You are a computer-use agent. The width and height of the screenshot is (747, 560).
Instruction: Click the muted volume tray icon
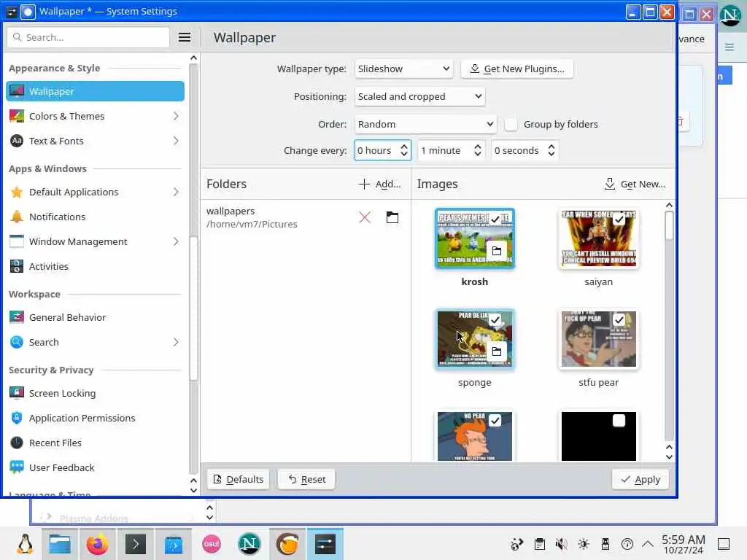[562, 544]
